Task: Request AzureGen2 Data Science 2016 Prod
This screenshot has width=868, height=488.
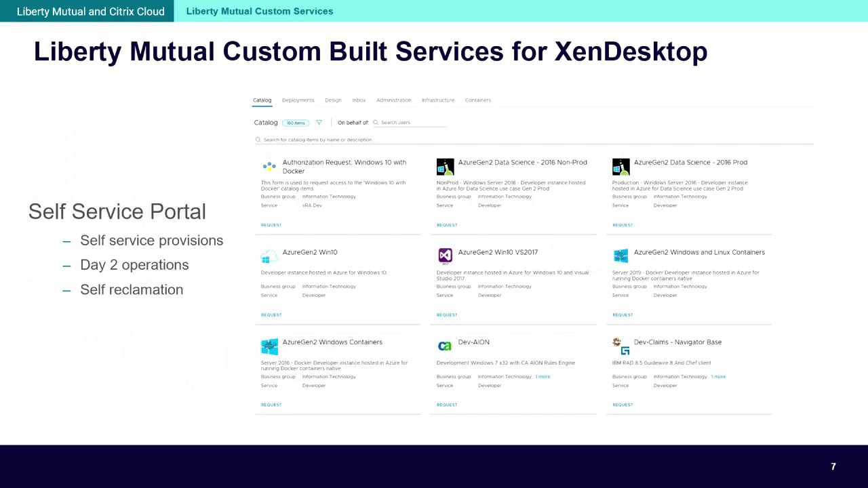Action: coord(623,225)
